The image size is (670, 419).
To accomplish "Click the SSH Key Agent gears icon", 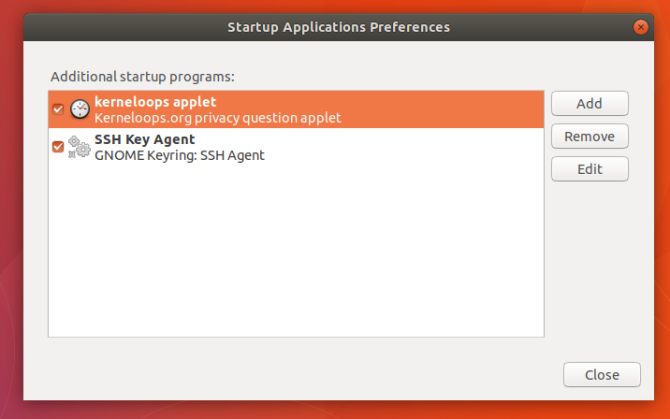I will (79, 147).
